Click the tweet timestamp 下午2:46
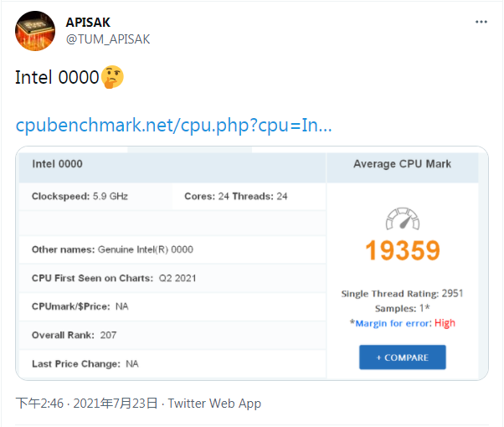The height and width of the screenshot is (427, 504). (x=39, y=404)
